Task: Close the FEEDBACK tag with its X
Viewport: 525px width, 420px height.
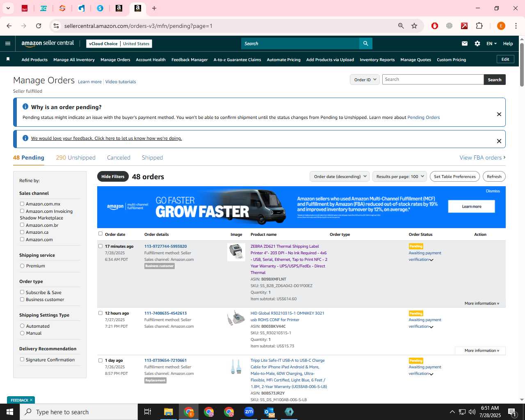Action: (31, 400)
